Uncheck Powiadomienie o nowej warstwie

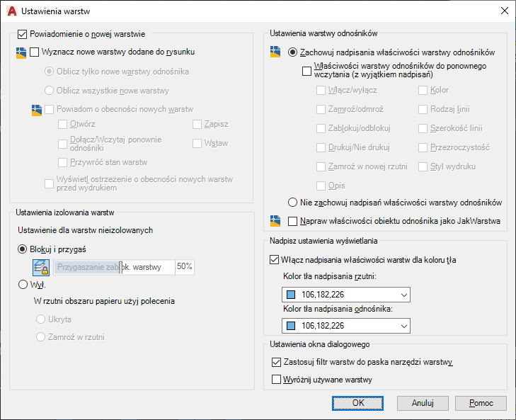point(21,33)
